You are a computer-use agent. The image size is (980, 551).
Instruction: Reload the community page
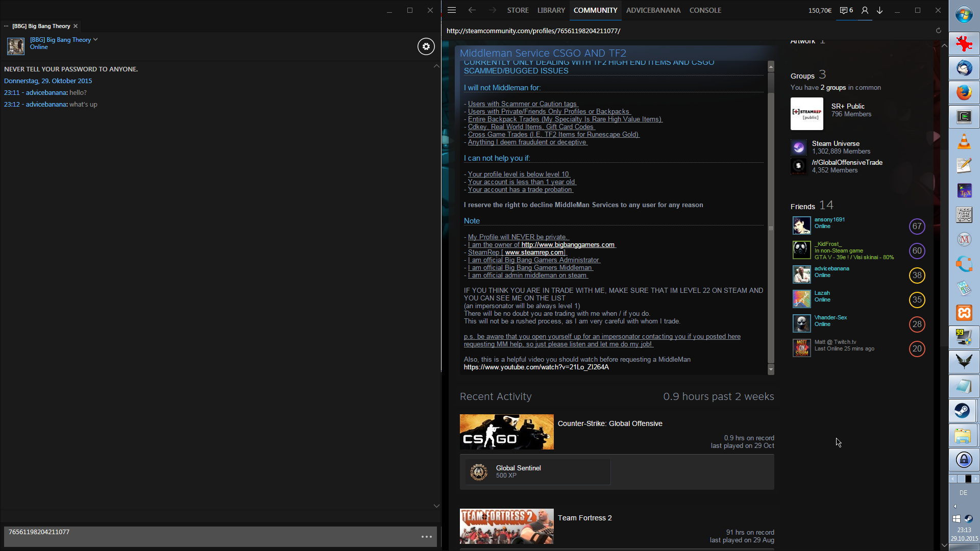[x=938, y=31]
